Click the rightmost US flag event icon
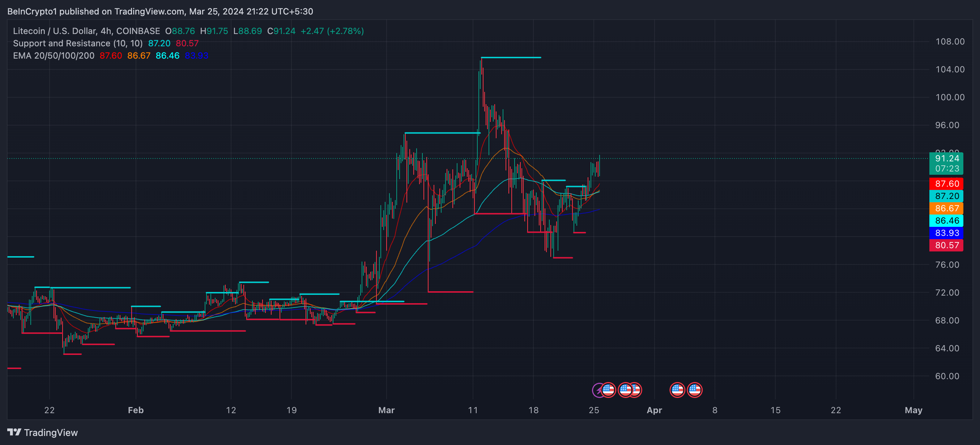 [x=695, y=390]
